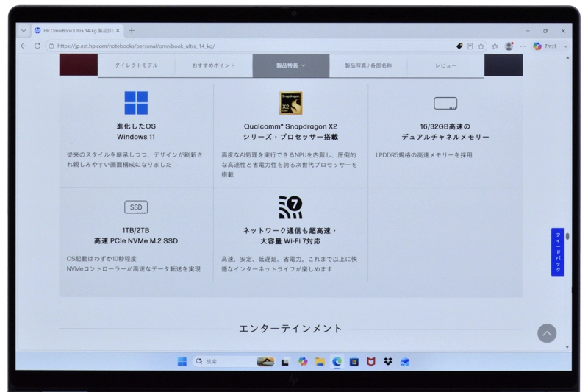The height and width of the screenshot is (392, 588).
Task: Click the address bar URL
Action: 136,46
